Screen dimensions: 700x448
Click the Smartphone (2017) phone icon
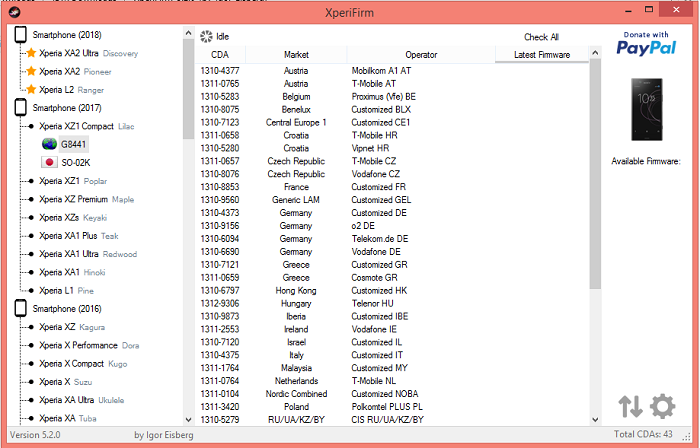[x=20, y=108]
